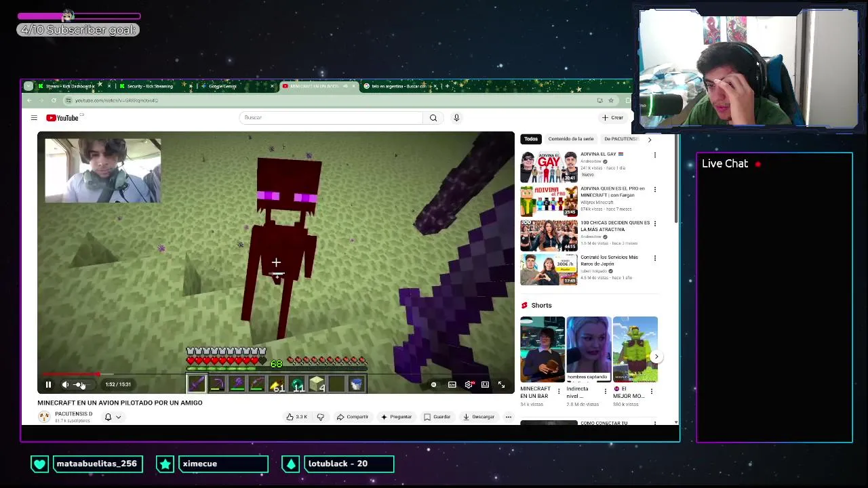Click the Compartir share button
Viewport: 868px width, 488px height.
pyautogui.click(x=353, y=417)
